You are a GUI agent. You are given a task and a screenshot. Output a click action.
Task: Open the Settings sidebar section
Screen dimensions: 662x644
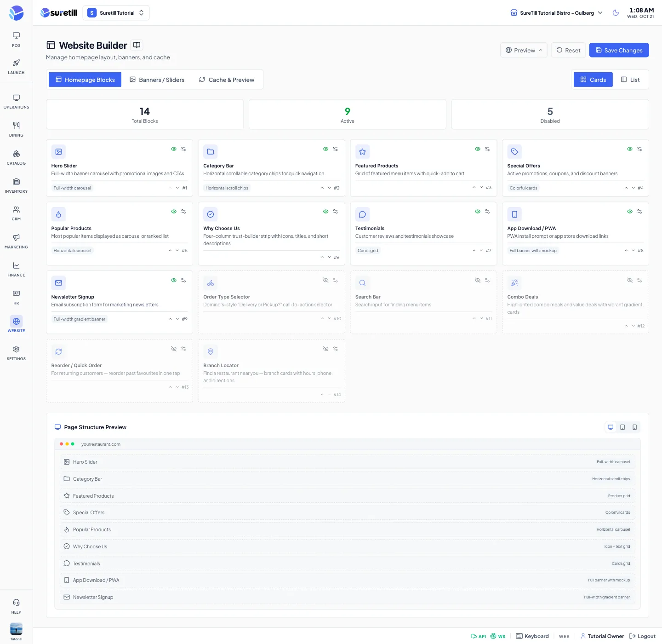16,353
